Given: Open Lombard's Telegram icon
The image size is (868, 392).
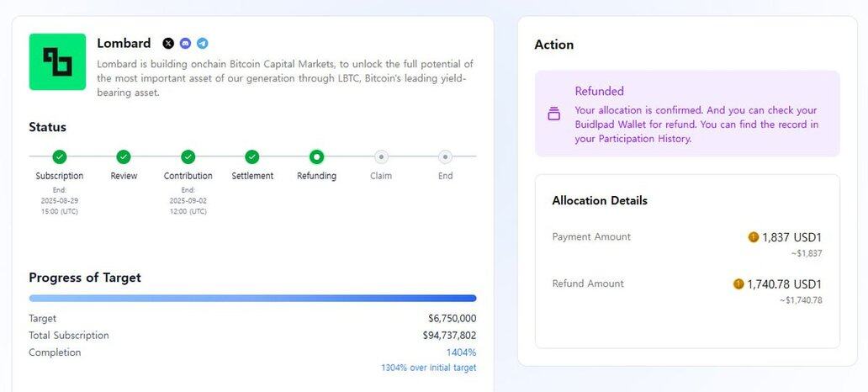Looking at the screenshot, I should click(x=203, y=43).
